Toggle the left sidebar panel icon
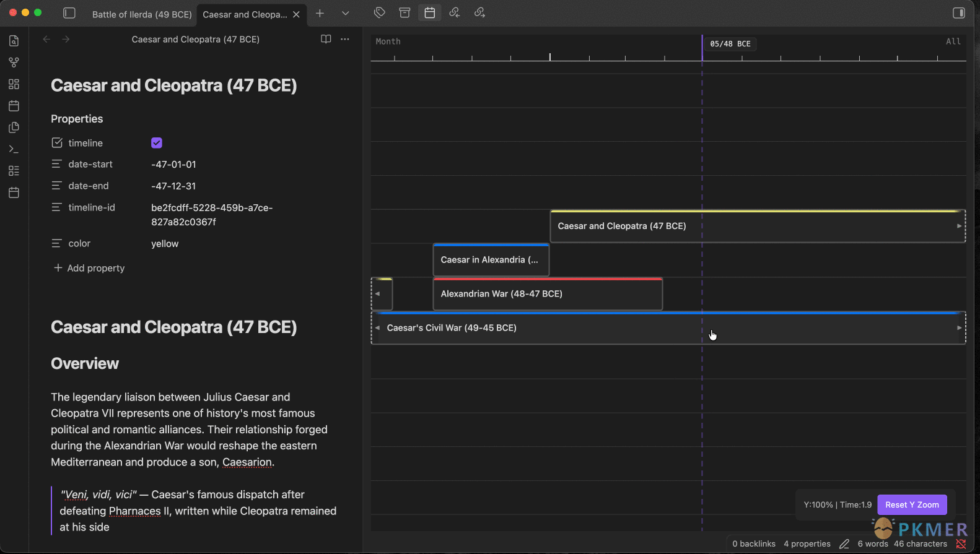The image size is (980, 554). [69, 13]
